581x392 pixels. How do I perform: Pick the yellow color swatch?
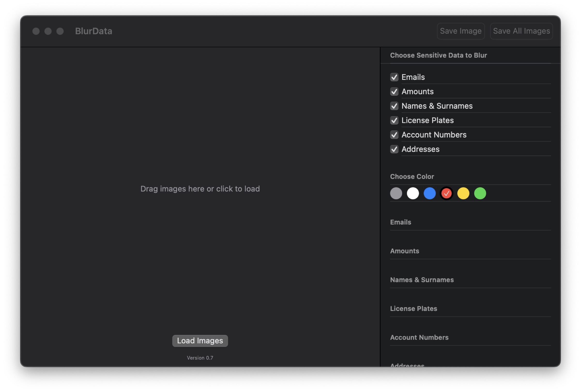pyautogui.click(x=463, y=193)
